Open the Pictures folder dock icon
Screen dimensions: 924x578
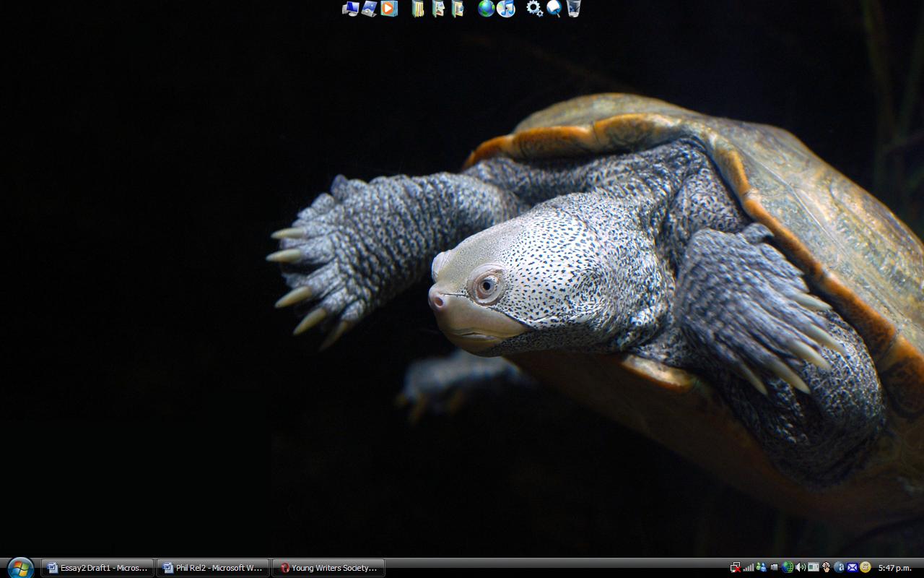[x=438, y=9]
